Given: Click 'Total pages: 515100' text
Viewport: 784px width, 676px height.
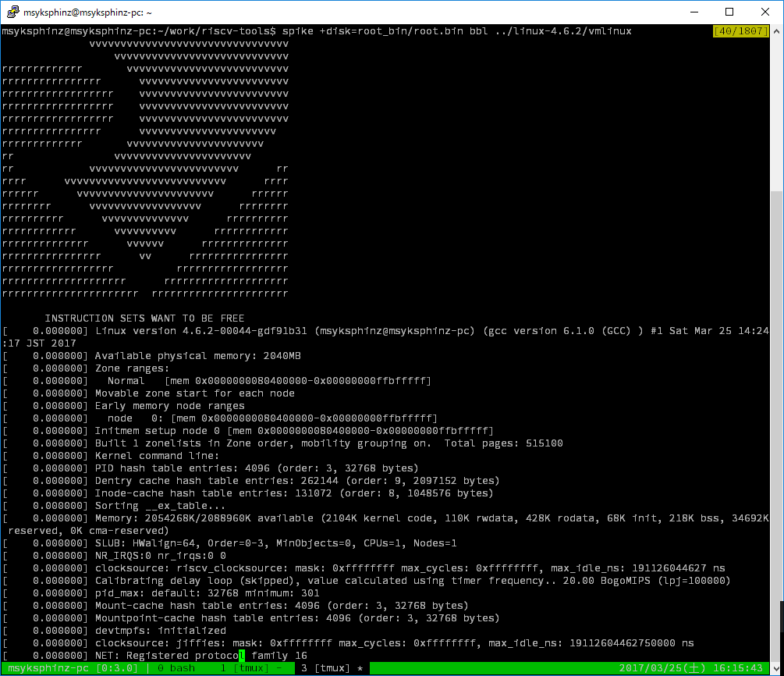Looking at the screenshot, I should [x=503, y=443].
